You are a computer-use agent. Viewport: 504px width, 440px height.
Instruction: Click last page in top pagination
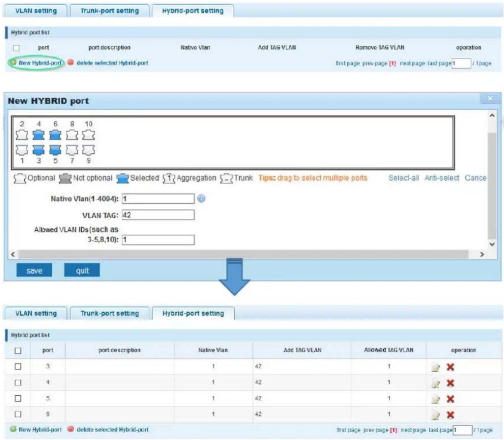click(439, 63)
